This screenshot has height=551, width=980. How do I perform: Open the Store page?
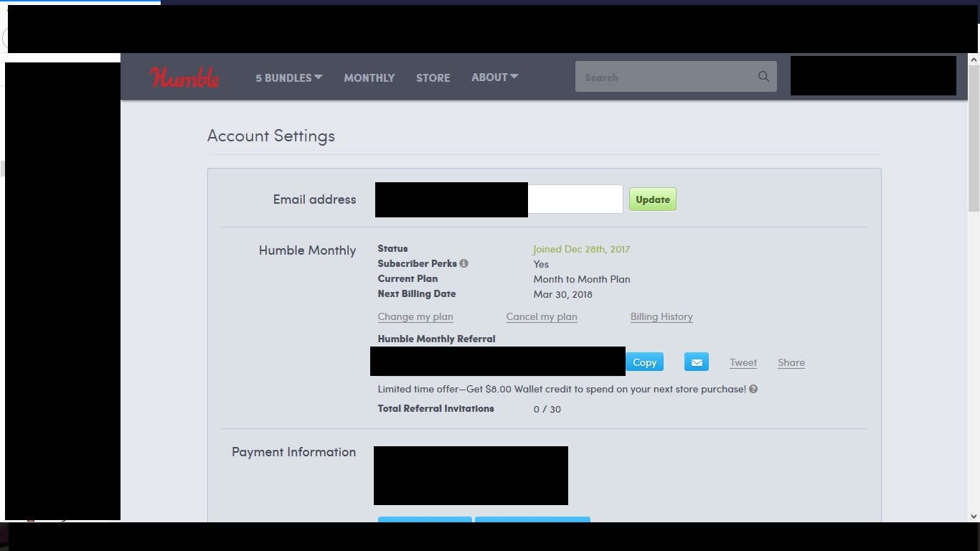[x=433, y=77]
